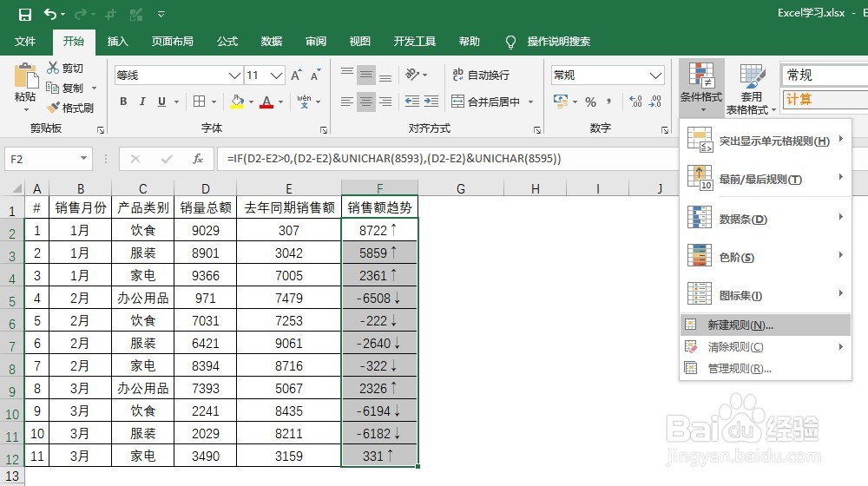Click into the formula bar text
Screen dimensions: 868x486
pos(393,159)
